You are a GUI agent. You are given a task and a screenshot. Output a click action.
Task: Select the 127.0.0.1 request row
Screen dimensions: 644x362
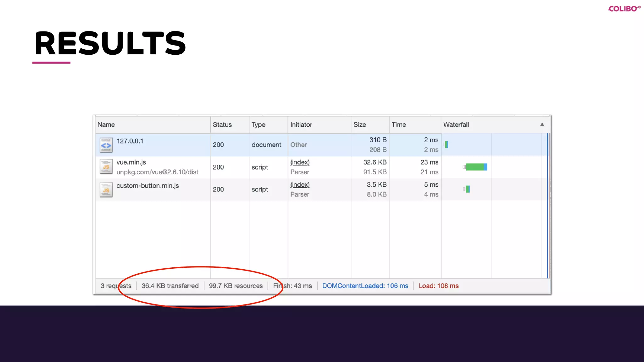130,141
